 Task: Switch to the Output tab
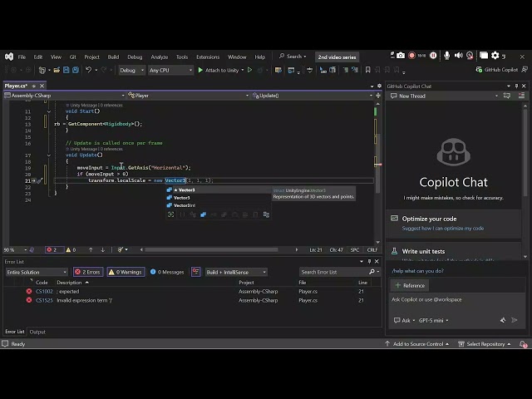click(37, 332)
